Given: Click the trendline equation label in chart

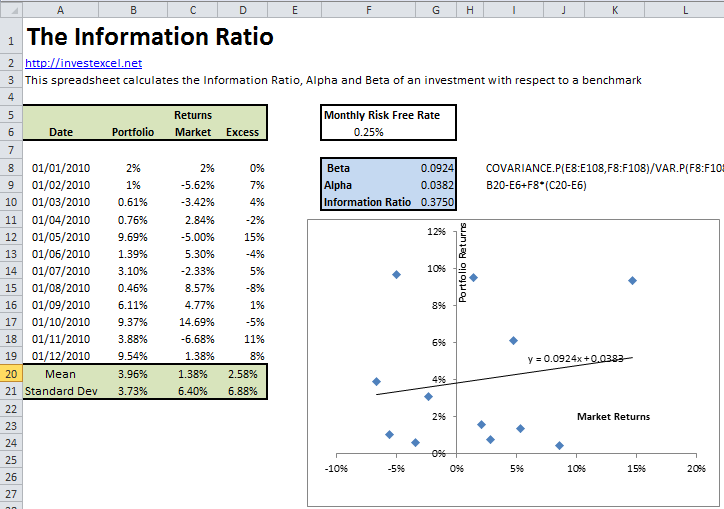Looking at the screenshot, I should 580,359.
